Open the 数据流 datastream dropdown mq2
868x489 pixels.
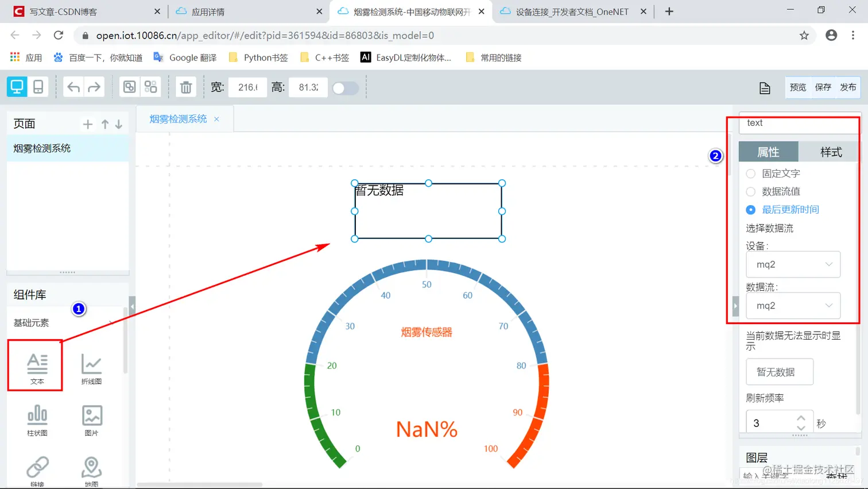click(x=793, y=306)
